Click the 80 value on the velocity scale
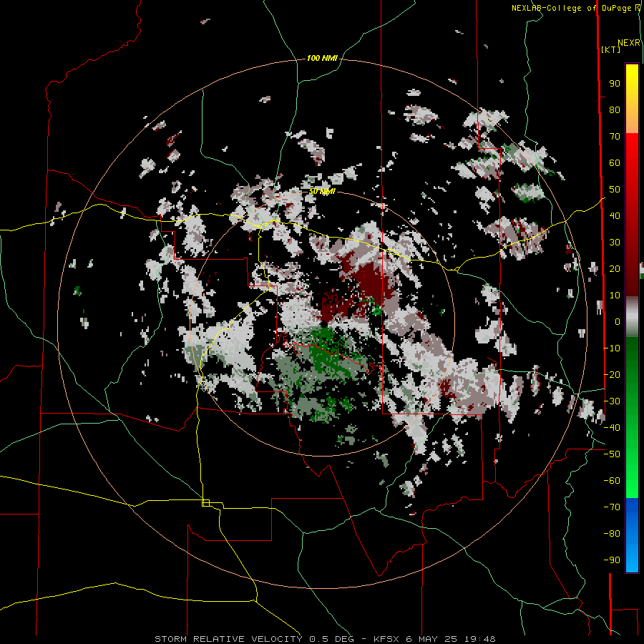The image size is (644, 644). point(615,110)
